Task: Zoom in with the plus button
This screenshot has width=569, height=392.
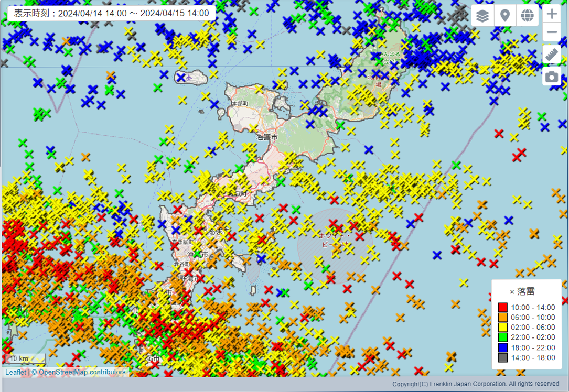Action: [552, 14]
